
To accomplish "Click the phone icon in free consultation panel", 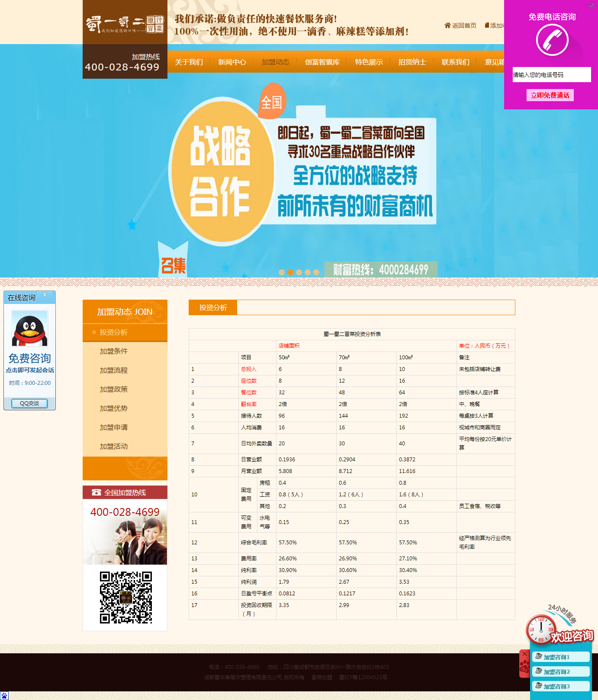I will point(552,40).
